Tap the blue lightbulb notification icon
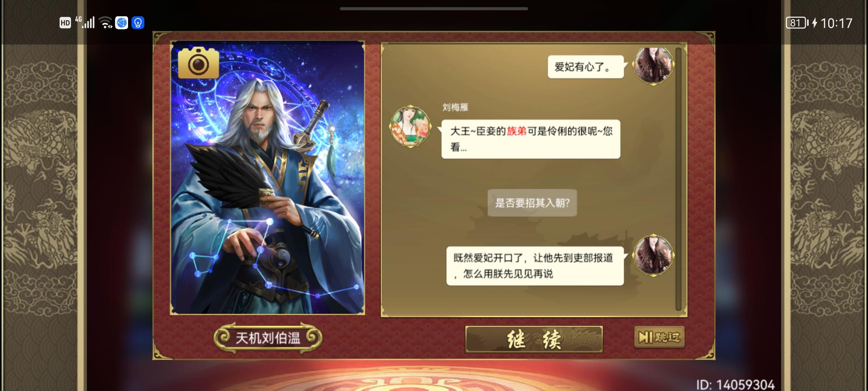This screenshot has width=868, height=391. [x=138, y=23]
